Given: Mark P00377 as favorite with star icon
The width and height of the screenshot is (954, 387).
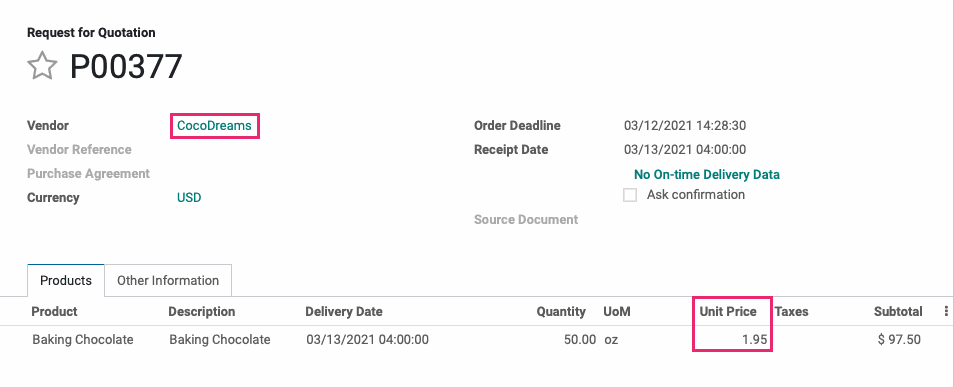Looking at the screenshot, I should click(x=42, y=66).
